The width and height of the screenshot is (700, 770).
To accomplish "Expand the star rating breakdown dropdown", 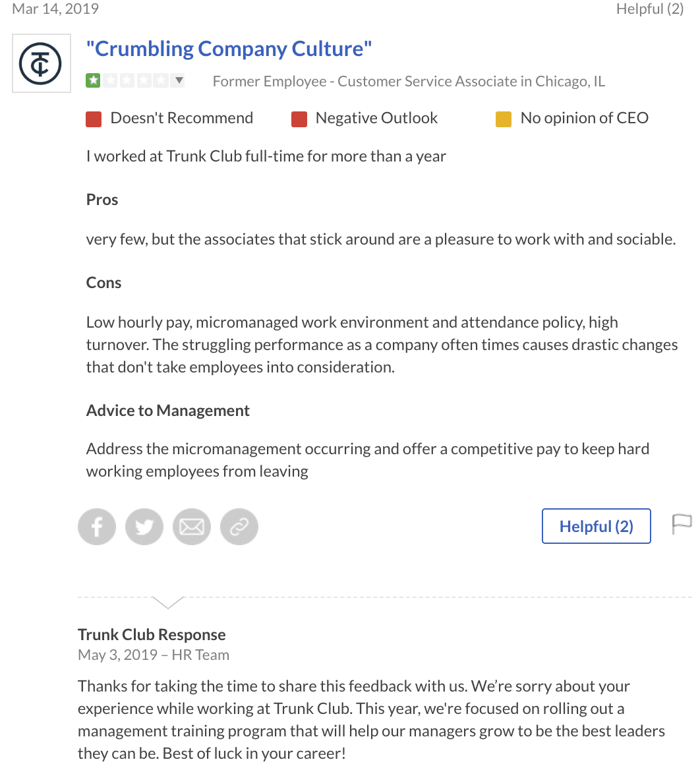I will [179, 80].
